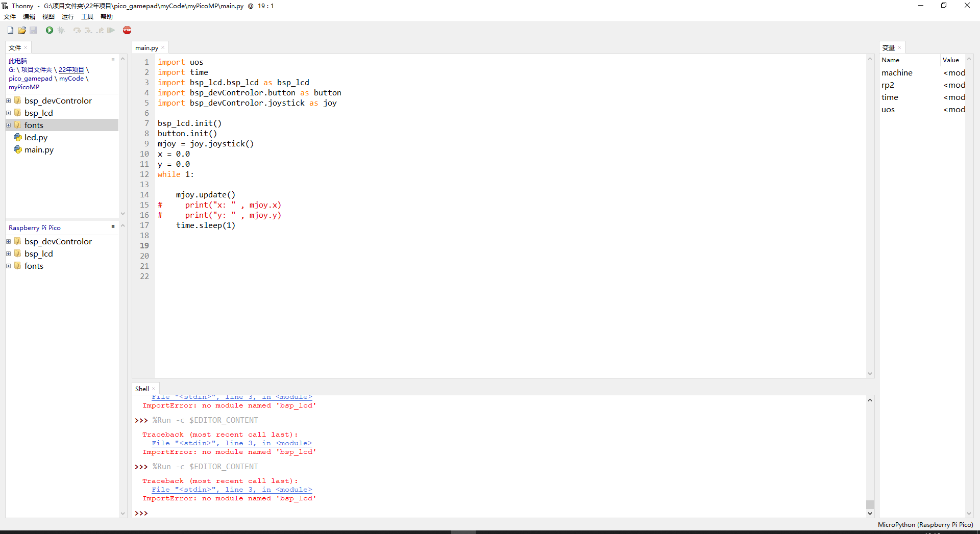This screenshot has height=534, width=980.
Task: Expand local bsp_lcd folder
Action: pyautogui.click(x=9, y=113)
